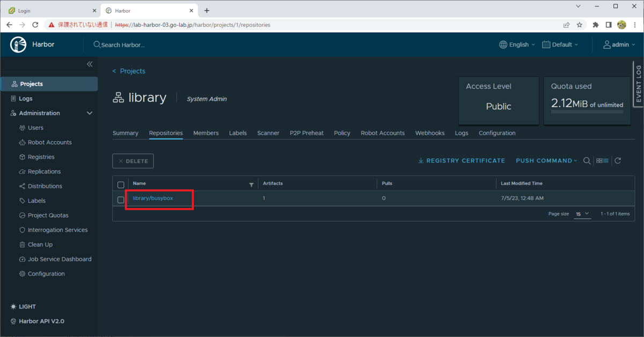Click the Harbor lighthouse logo

(x=18, y=45)
